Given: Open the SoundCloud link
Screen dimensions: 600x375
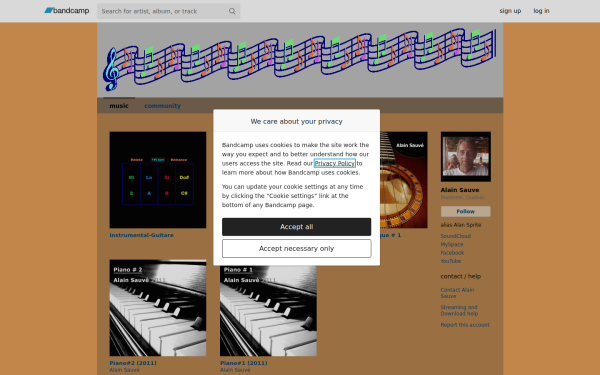Looking at the screenshot, I should (455, 236).
